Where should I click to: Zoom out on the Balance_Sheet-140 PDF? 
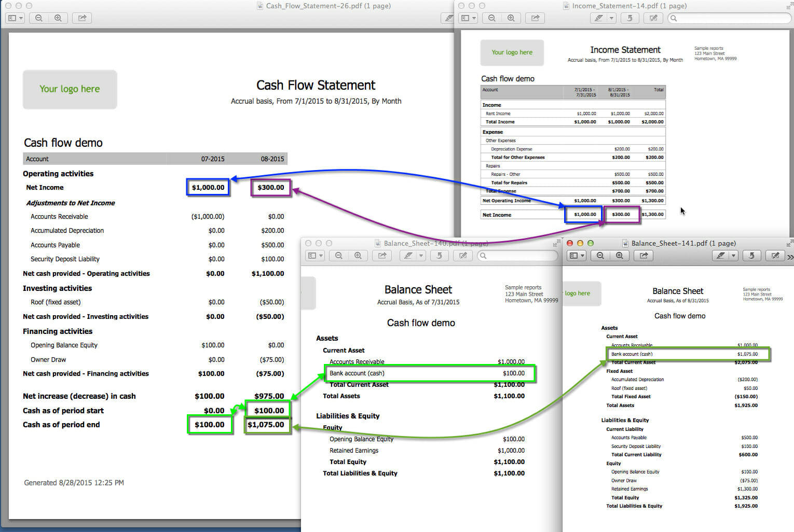coord(338,255)
